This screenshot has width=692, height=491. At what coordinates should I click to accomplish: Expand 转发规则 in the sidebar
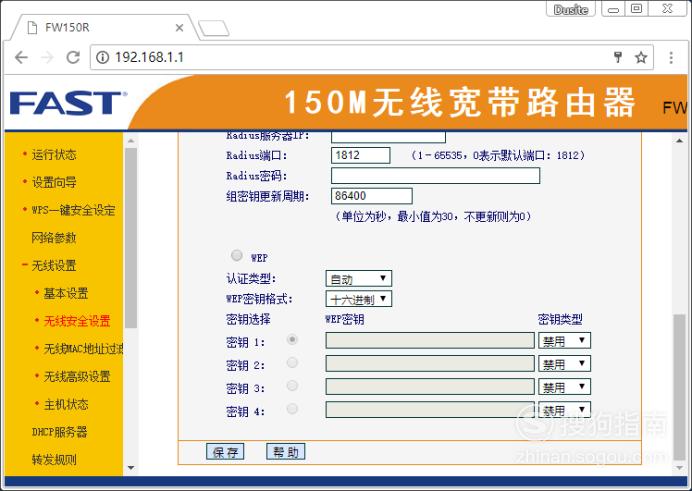click(54, 460)
